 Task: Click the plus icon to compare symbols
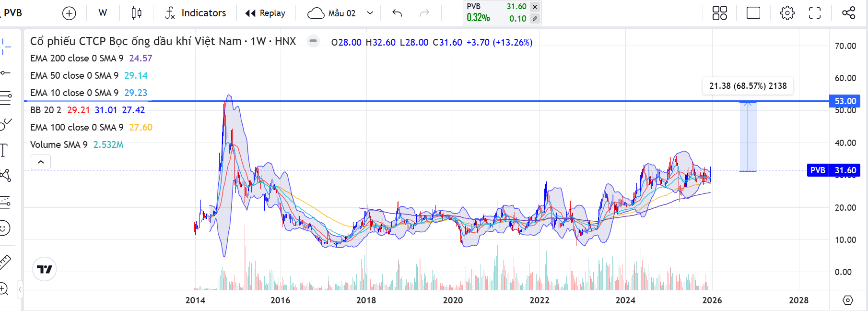[69, 13]
